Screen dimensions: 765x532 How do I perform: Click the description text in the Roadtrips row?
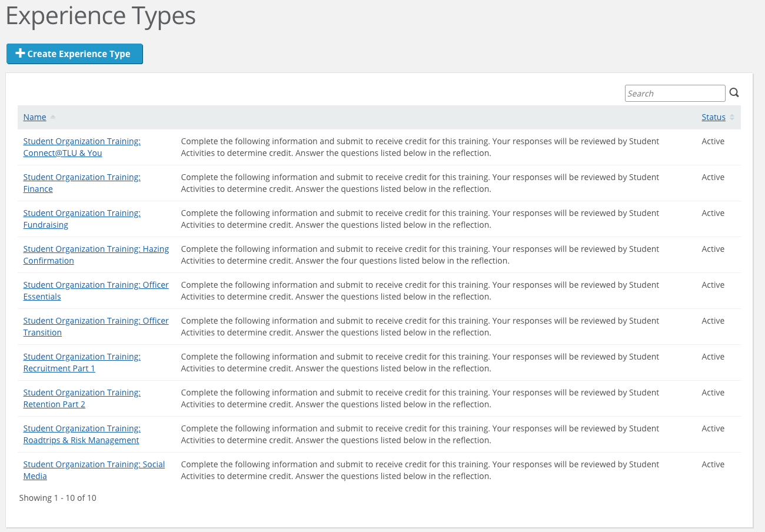420,434
